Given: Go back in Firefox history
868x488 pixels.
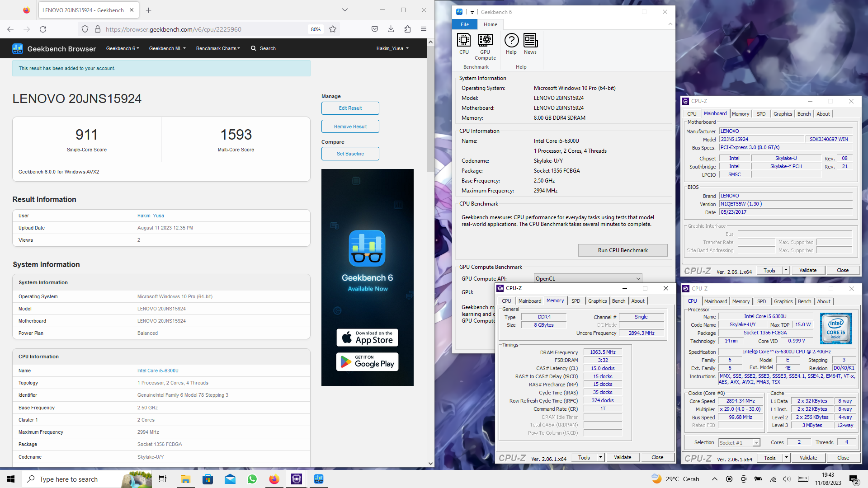Looking at the screenshot, I should click(x=10, y=29).
